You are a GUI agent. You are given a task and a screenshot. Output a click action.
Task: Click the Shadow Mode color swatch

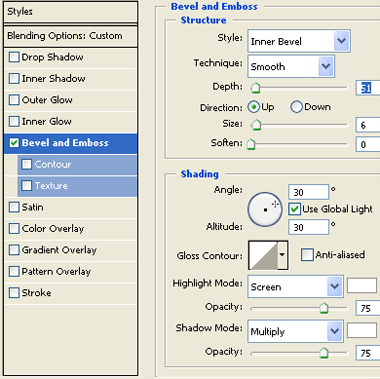click(x=362, y=330)
